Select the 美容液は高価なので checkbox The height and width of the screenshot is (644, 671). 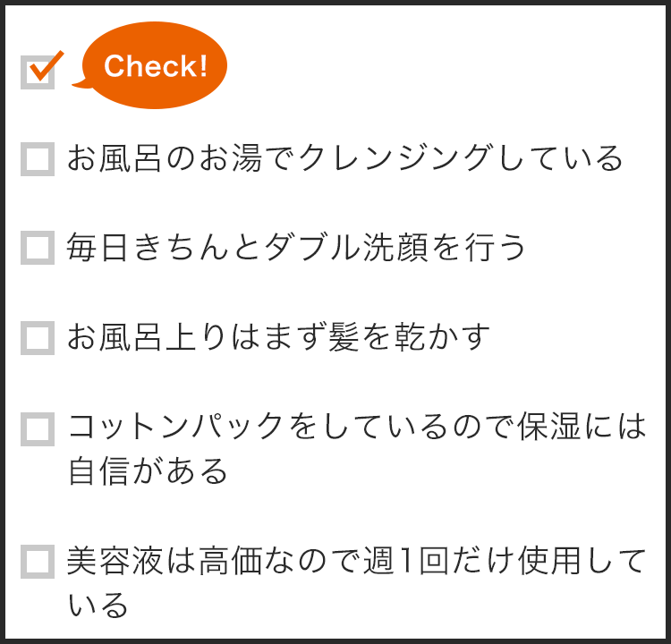[38, 562]
